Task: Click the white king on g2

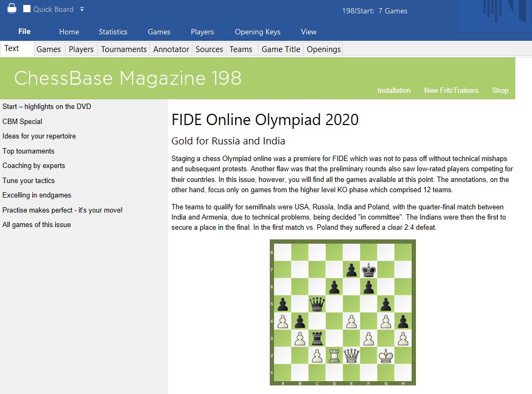Action: pyautogui.click(x=385, y=355)
